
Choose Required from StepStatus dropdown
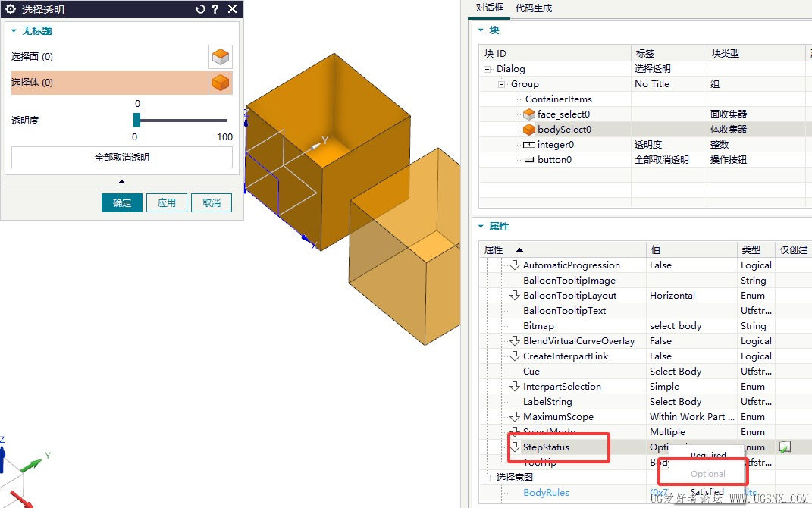click(x=708, y=455)
